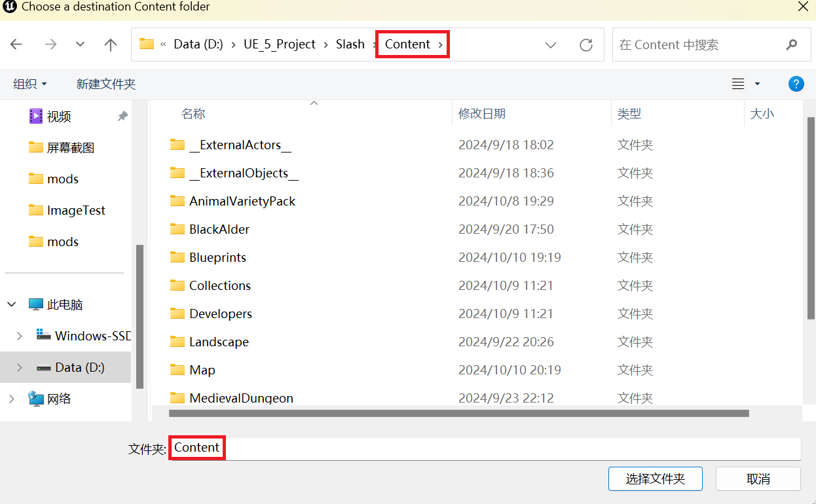Image resolution: width=816 pixels, height=504 pixels.
Task: Close the Choose a destination Content folder dialog
Action: (x=803, y=7)
